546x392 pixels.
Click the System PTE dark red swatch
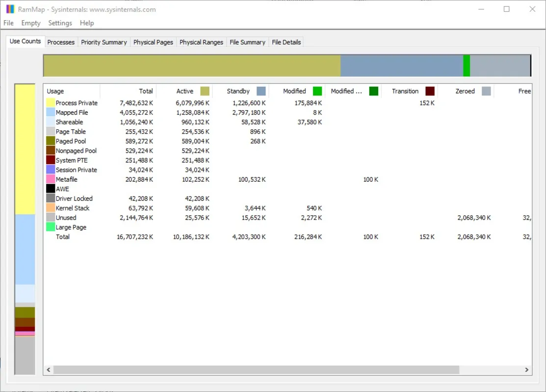click(51, 160)
